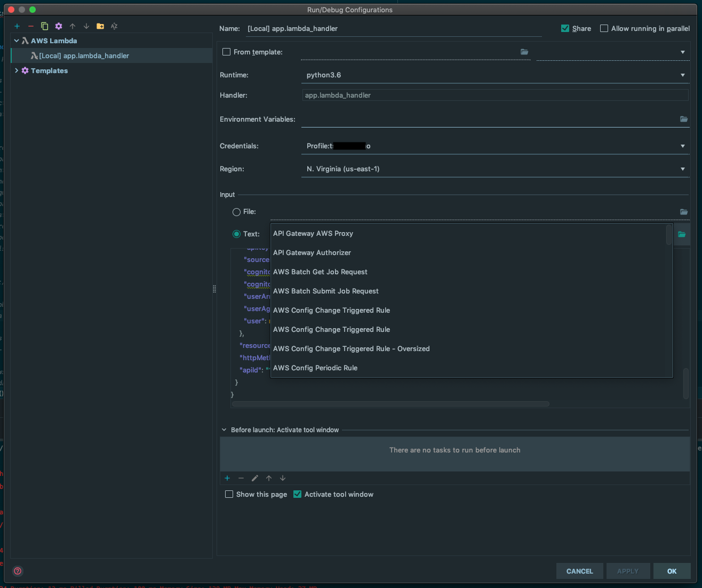Screen dimensions: 702x588
Task: Browse for an input File
Action: click(x=684, y=212)
